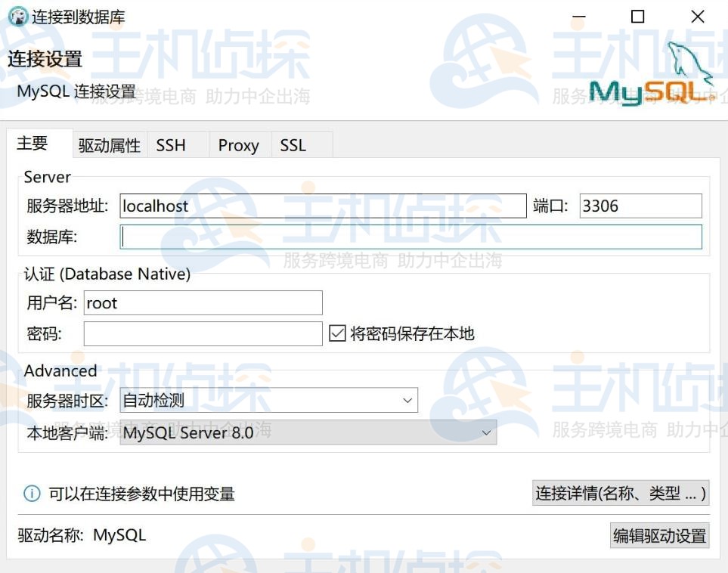Viewport: 728px width, 573px height.
Task: Click the info icon next to connection variables hint
Action: [30, 493]
